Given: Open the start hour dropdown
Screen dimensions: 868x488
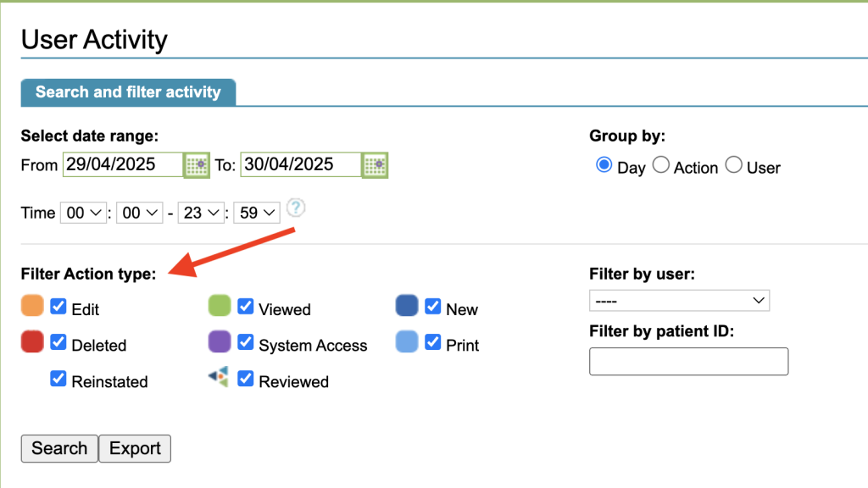Looking at the screenshot, I should click(82, 213).
